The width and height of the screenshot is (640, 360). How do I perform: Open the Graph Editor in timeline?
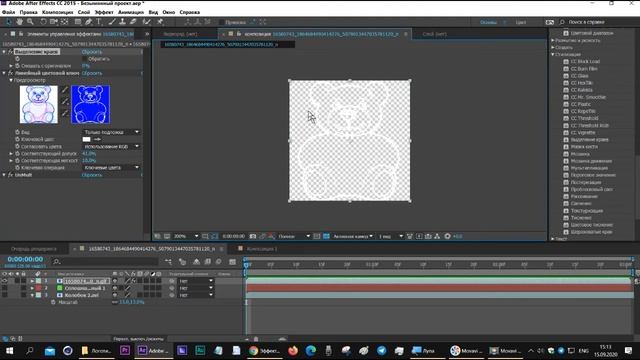(232, 262)
